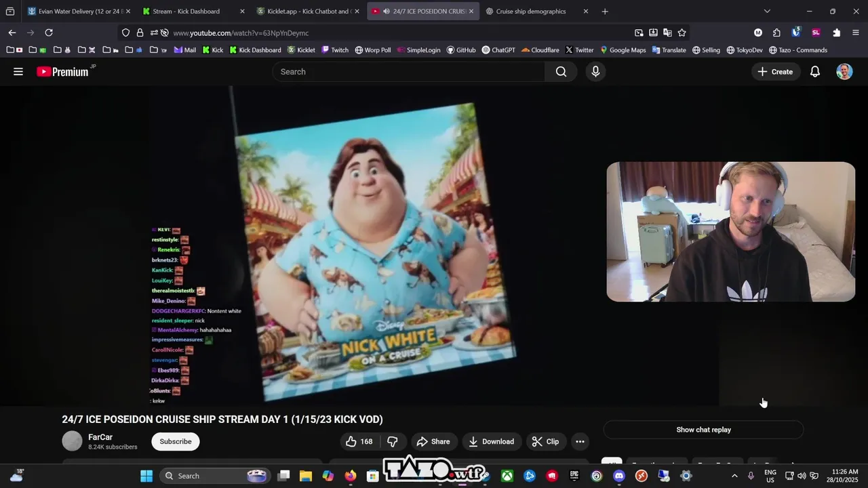
Task: Open the Bitwarden shield extension icon
Action: tap(796, 33)
